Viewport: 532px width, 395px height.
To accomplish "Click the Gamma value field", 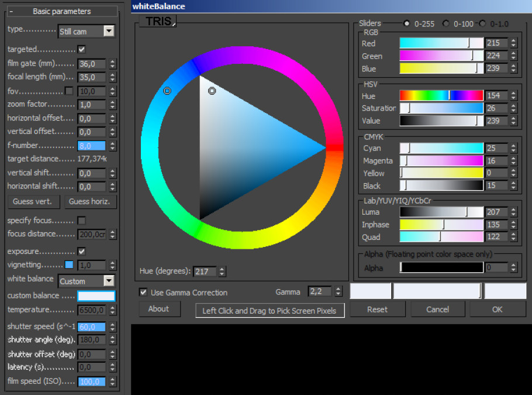I will pyautogui.click(x=320, y=291).
